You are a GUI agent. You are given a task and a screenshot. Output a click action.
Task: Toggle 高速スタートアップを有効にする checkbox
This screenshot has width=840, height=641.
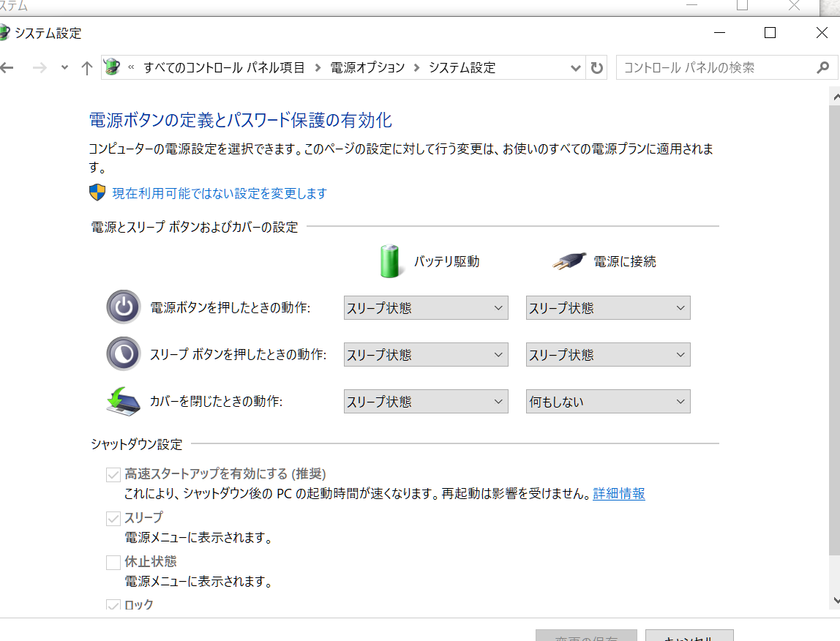(x=113, y=474)
